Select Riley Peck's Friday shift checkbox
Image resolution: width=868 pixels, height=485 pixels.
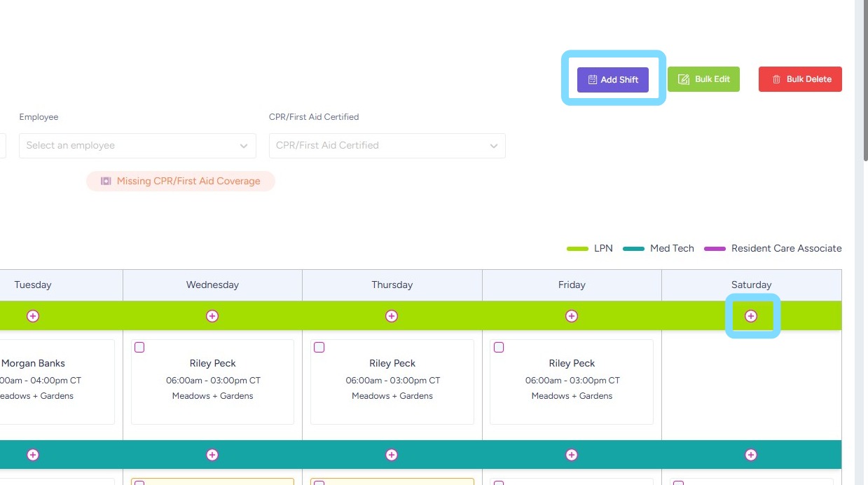[499, 348]
